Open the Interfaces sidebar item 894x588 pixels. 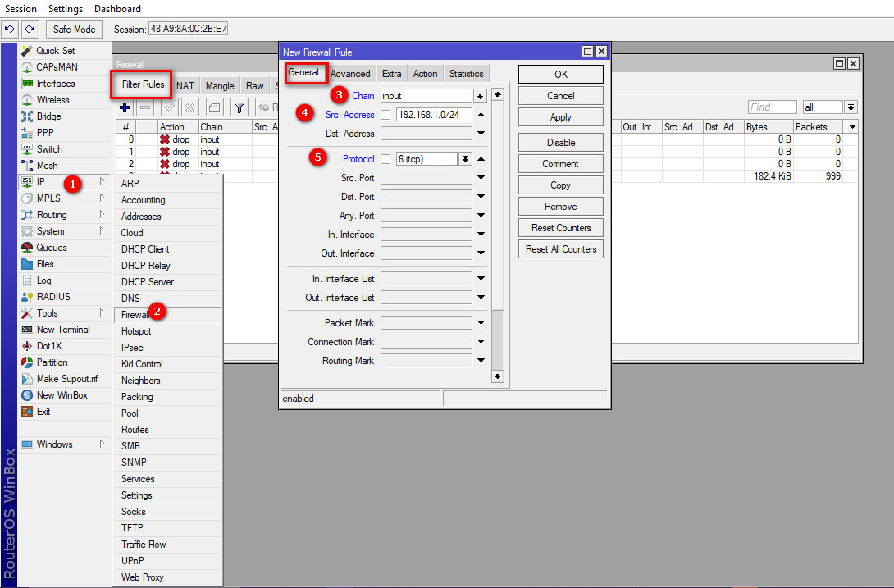pos(55,84)
